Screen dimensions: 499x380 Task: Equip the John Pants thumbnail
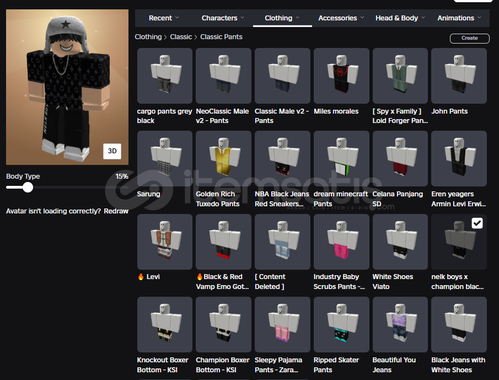tap(459, 76)
